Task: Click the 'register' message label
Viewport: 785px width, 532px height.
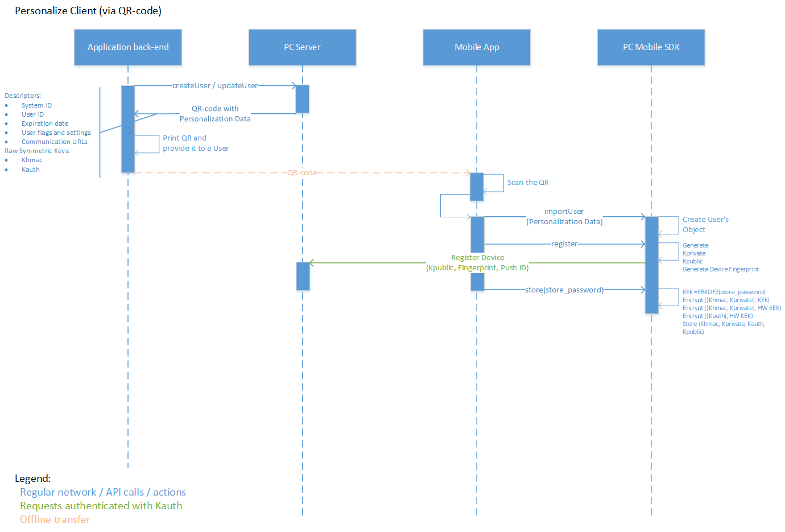Action: tap(564, 244)
